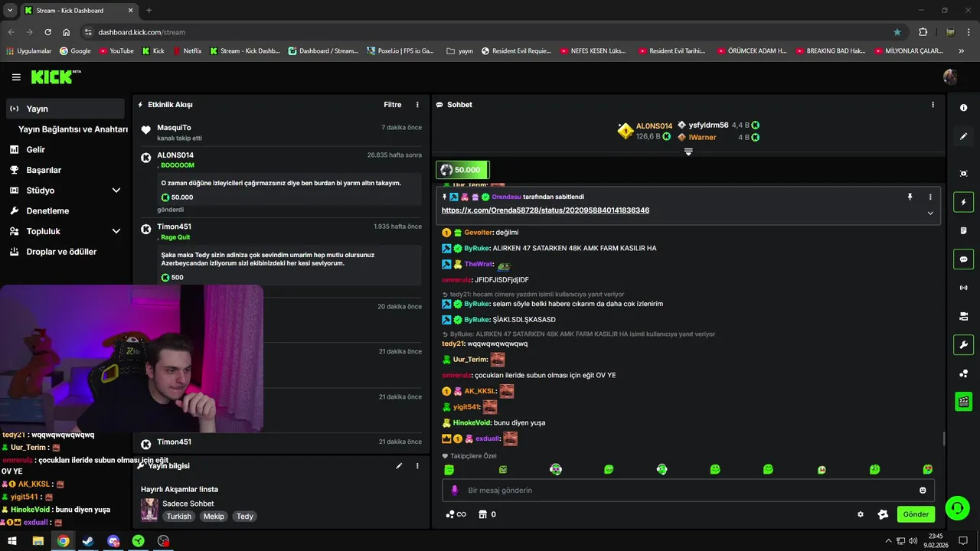980x551 pixels.
Task: Open Sohbet panel three-dot options
Action: [x=933, y=105]
